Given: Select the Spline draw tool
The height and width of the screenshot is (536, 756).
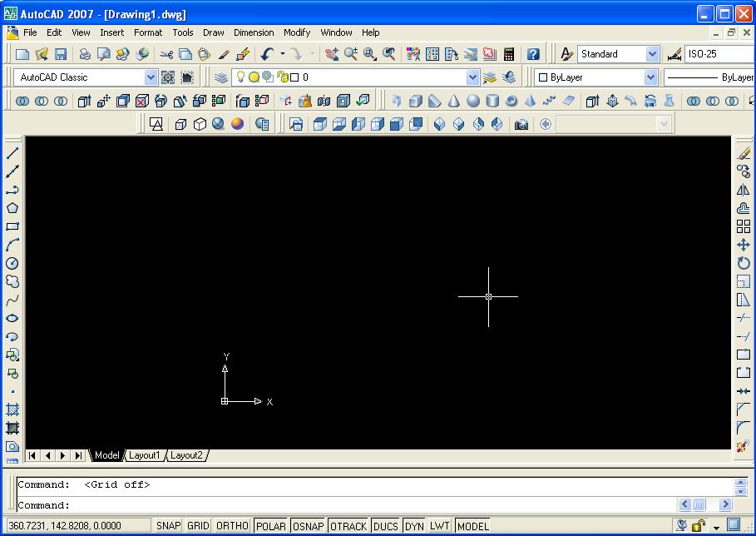Looking at the screenshot, I should [12, 300].
